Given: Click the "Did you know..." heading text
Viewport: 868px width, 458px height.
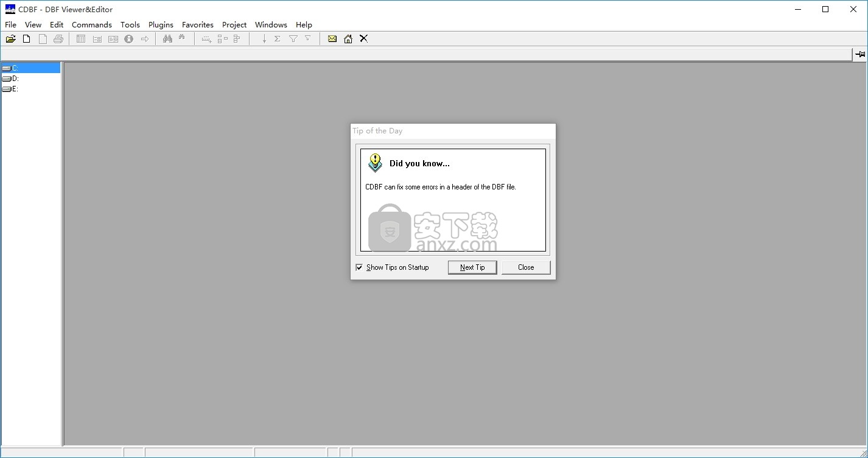Looking at the screenshot, I should pyautogui.click(x=419, y=163).
